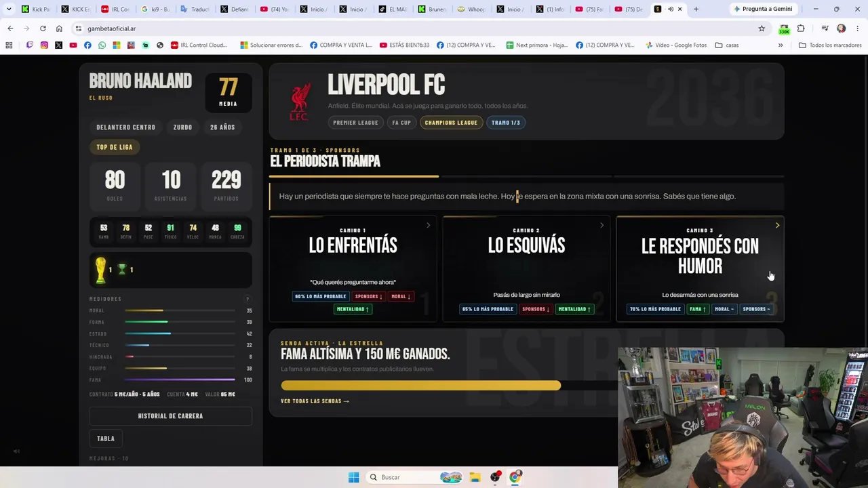Click the 77 Media rating box
The image size is (868, 488).
click(229, 91)
